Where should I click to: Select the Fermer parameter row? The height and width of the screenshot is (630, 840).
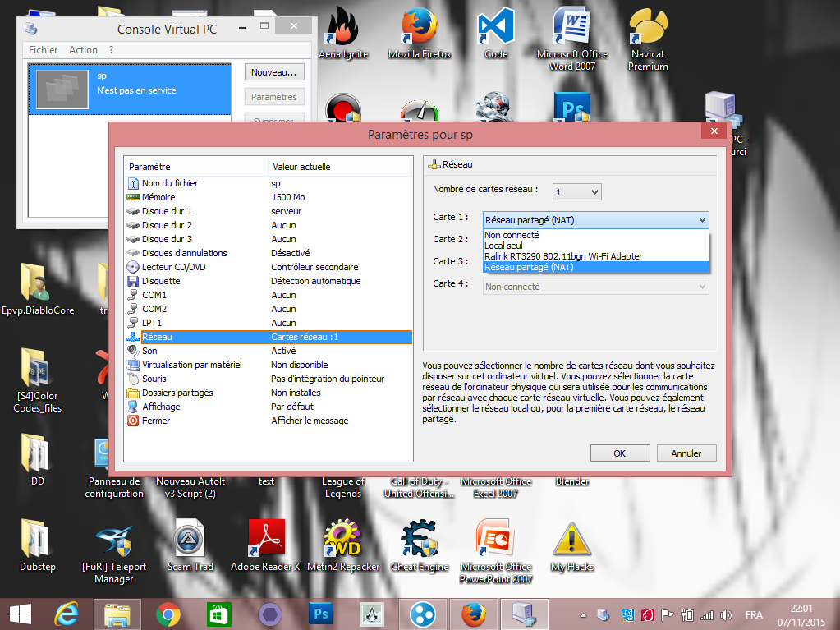click(268, 421)
